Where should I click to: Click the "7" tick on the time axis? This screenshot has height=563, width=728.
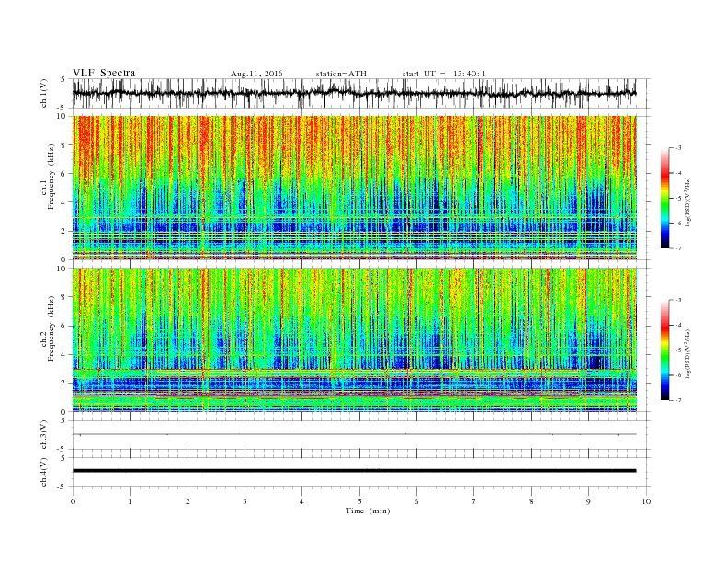coord(474,501)
